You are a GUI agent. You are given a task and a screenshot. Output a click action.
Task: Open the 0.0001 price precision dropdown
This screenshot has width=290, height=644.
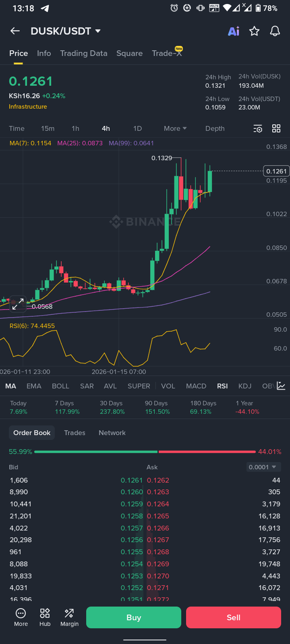pos(263,467)
